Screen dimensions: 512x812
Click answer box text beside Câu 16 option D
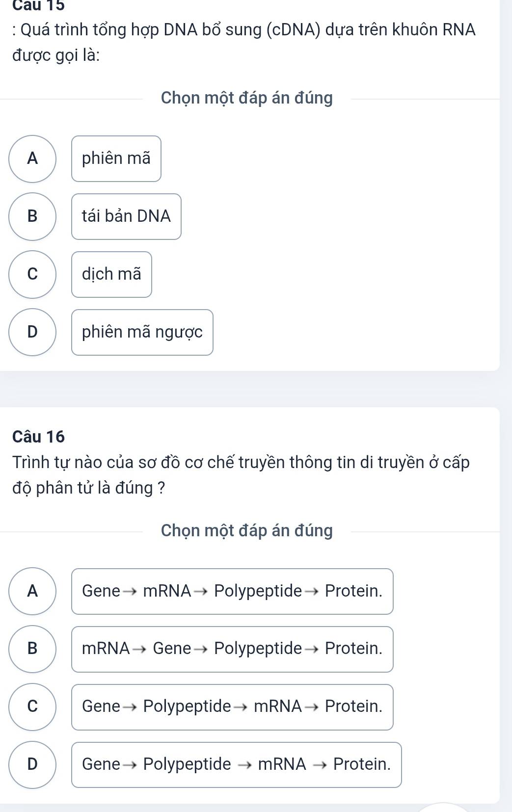(x=236, y=765)
